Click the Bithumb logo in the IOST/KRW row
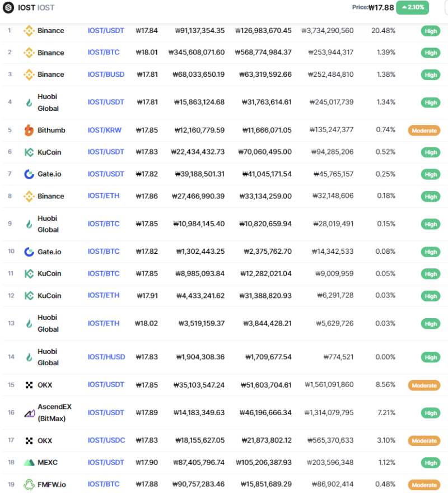Screen dimensions: 448x493 (29, 130)
